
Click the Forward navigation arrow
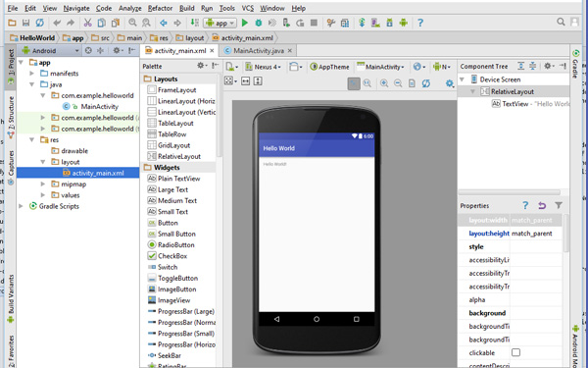coord(177,23)
